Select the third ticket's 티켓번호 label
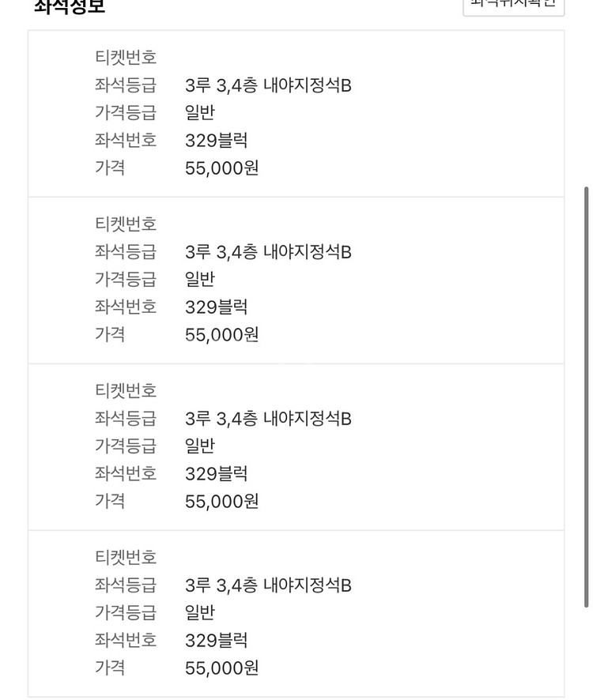The width and height of the screenshot is (593, 700). click(x=126, y=391)
